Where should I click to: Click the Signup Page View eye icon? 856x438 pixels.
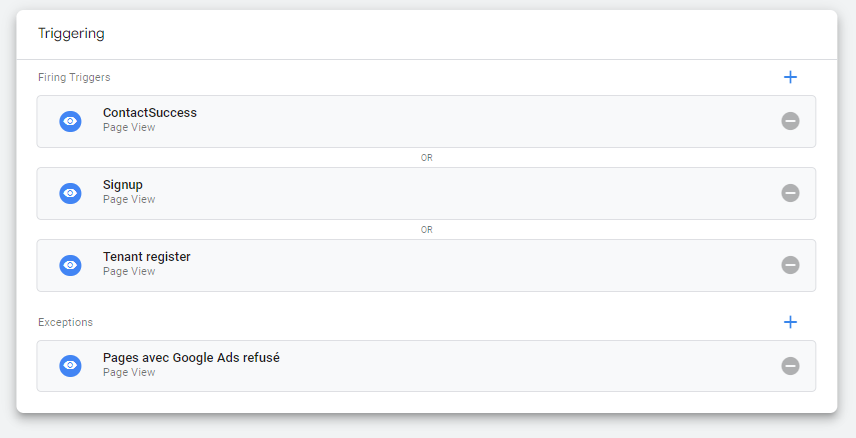[x=70, y=193]
